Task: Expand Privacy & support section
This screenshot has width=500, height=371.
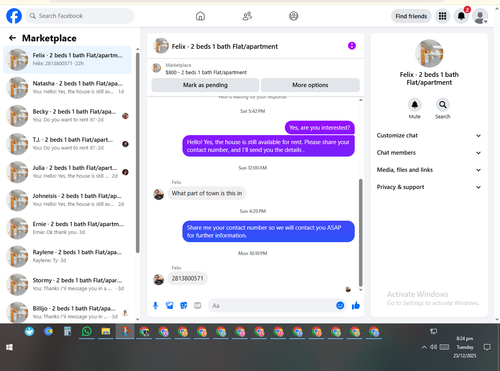Action: tap(429, 187)
